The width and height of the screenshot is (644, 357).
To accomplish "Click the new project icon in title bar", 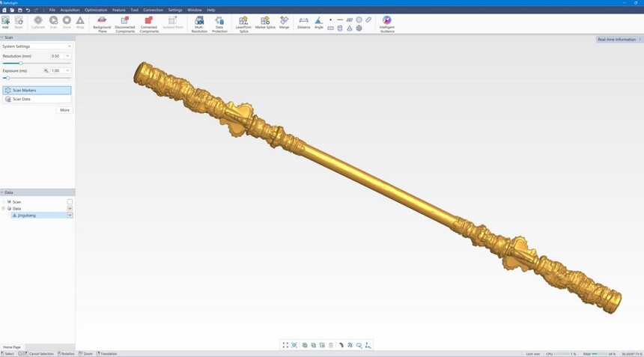I will pos(4,10).
